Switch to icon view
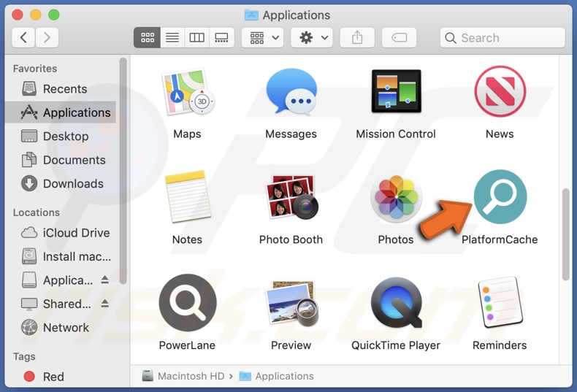577x392 pixels. click(x=148, y=37)
